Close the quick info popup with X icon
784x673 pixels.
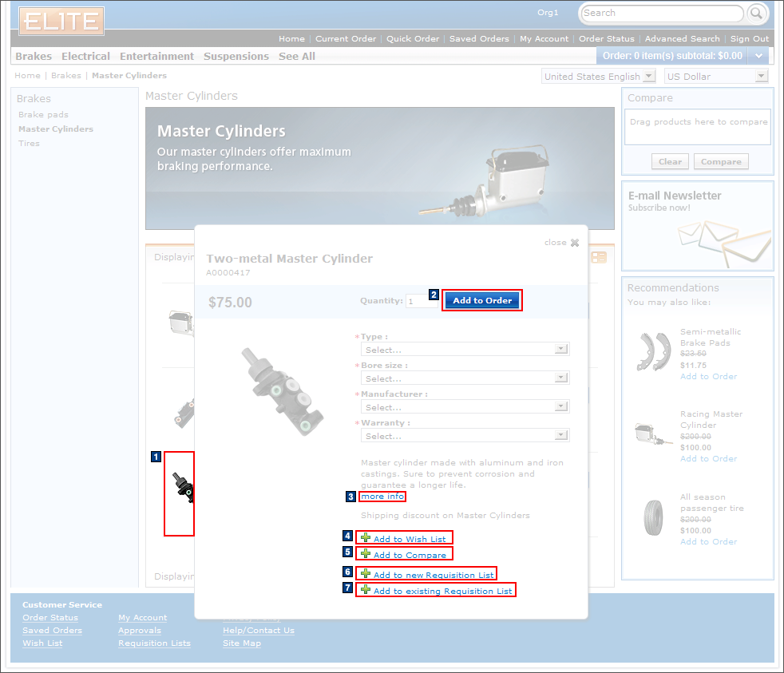[575, 243]
